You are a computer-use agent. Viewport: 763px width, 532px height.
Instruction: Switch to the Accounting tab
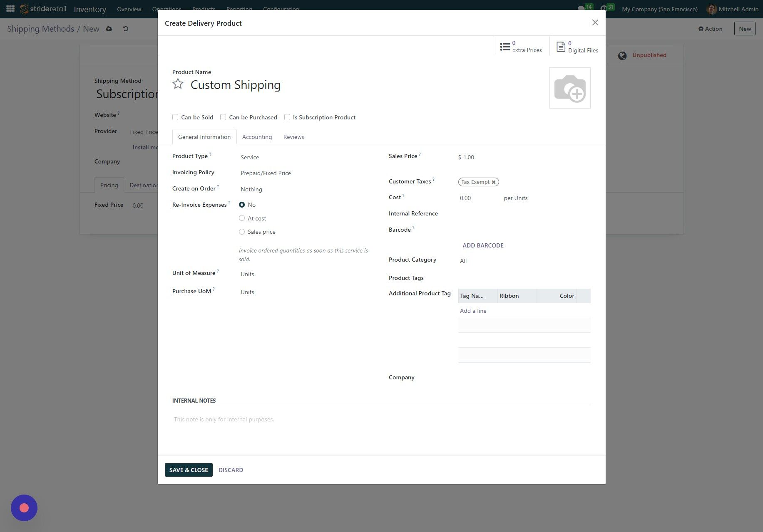(x=257, y=137)
